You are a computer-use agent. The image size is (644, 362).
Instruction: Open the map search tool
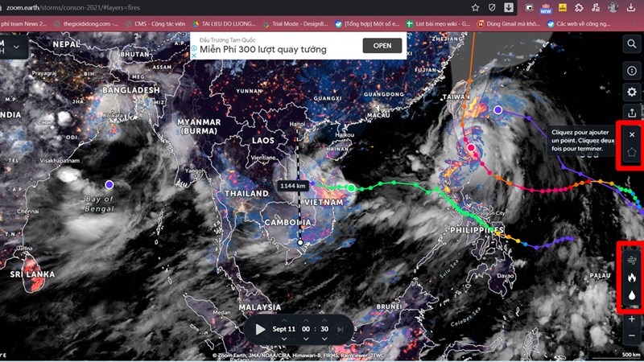(x=632, y=43)
